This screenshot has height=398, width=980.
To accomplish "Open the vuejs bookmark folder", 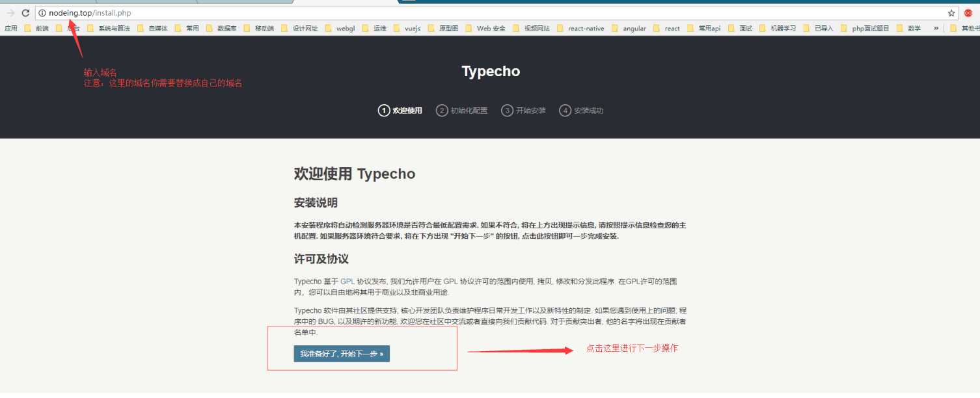I will (x=407, y=29).
